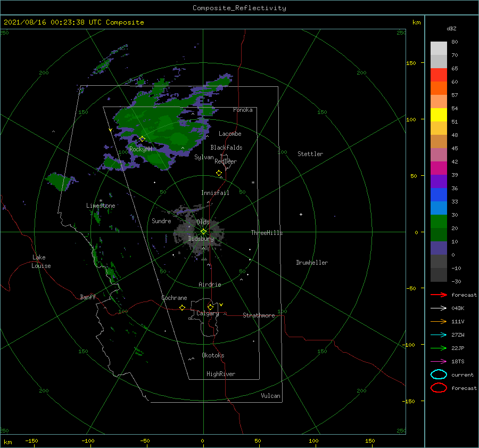
Task: Click the Okotoks label
Action: tap(213, 355)
